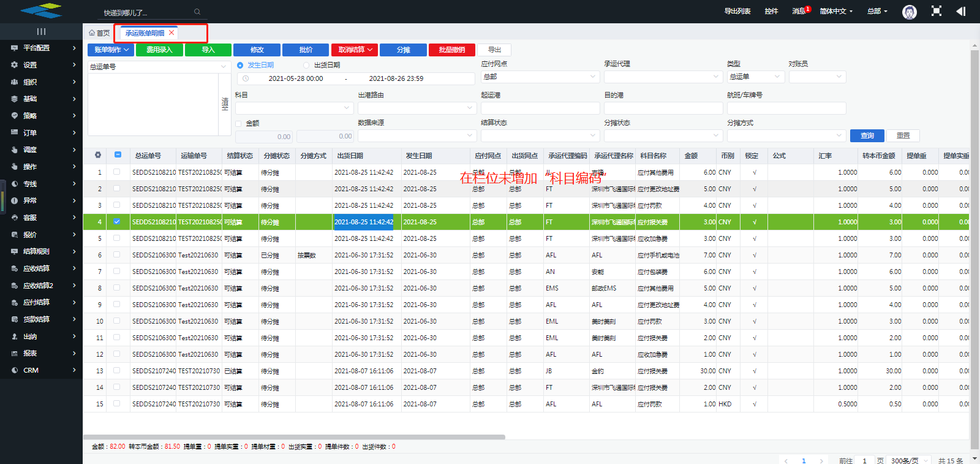Check the checkbox for row 6
The width and height of the screenshot is (980, 464).
point(116,255)
